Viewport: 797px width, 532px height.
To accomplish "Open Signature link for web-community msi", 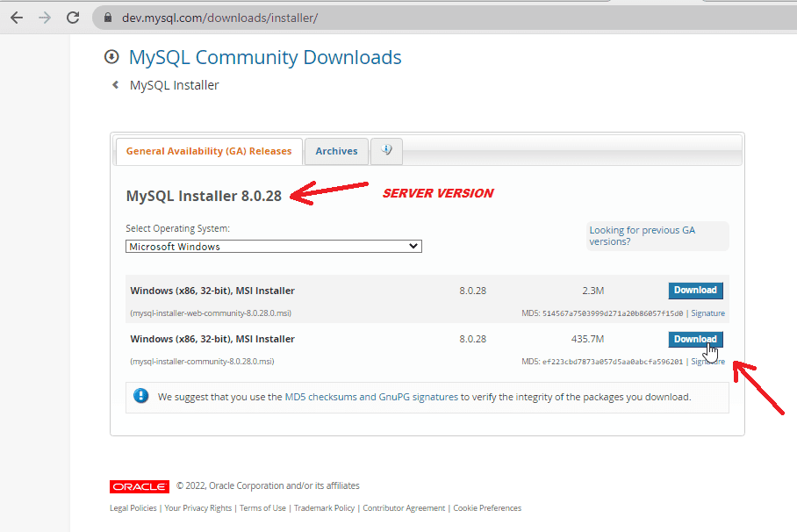I will tap(707, 313).
